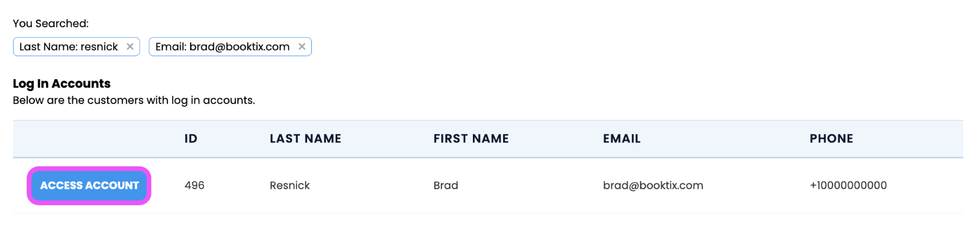This screenshot has width=980, height=239.
Task: Remove the Email search filter chip
Action: pyautogui.click(x=302, y=47)
